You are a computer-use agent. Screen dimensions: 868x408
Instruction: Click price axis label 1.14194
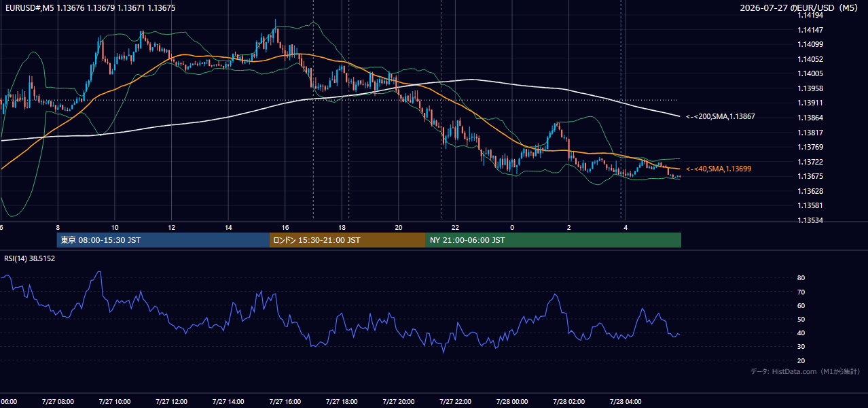(810, 15)
